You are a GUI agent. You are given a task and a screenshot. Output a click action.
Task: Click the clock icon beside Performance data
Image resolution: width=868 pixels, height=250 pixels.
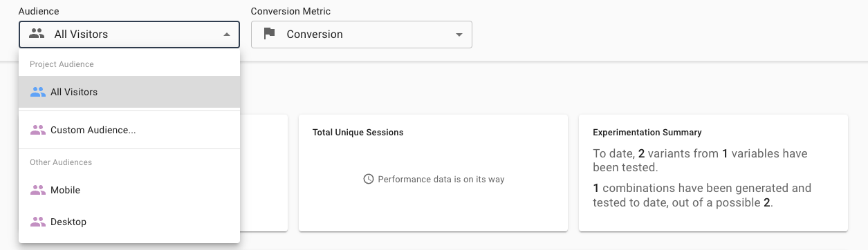(x=369, y=179)
